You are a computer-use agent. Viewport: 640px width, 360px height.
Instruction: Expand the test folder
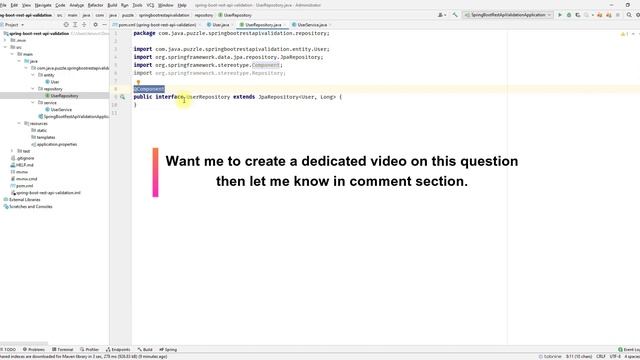[12, 151]
